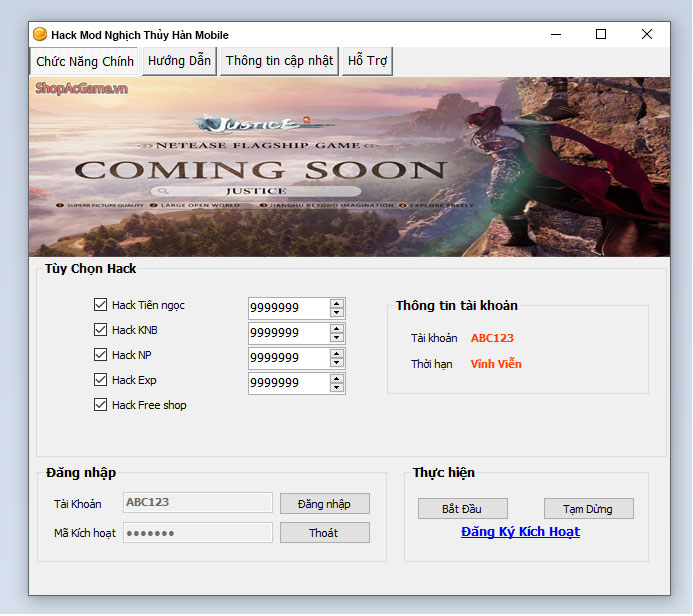Screen dimensions: 693x616
Task: Click the Thoát button
Action: pyautogui.click(x=324, y=533)
